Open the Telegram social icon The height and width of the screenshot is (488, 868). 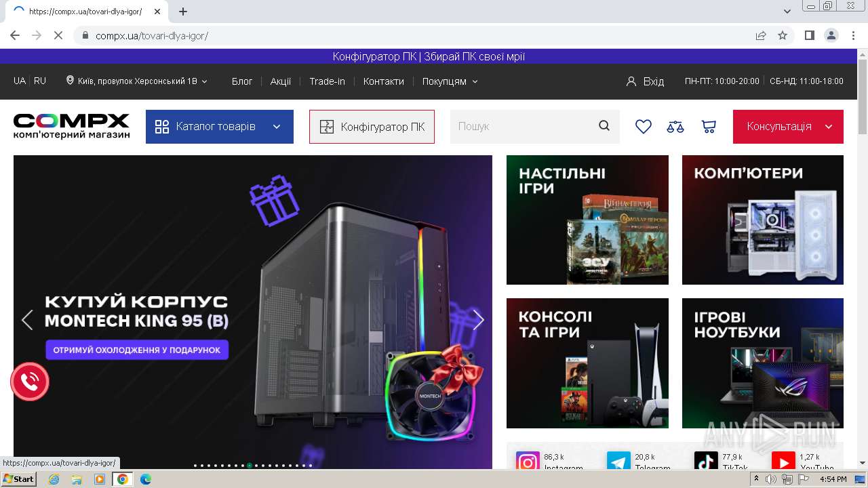(618, 462)
